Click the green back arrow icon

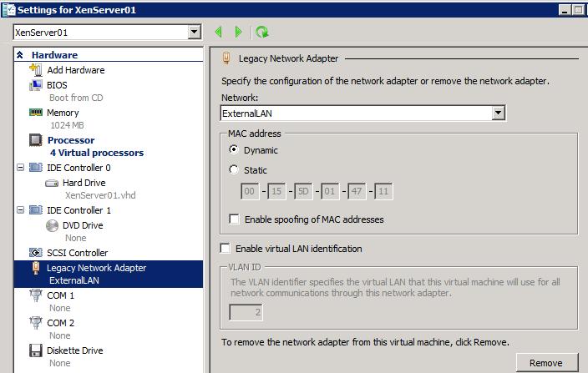tap(219, 33)
